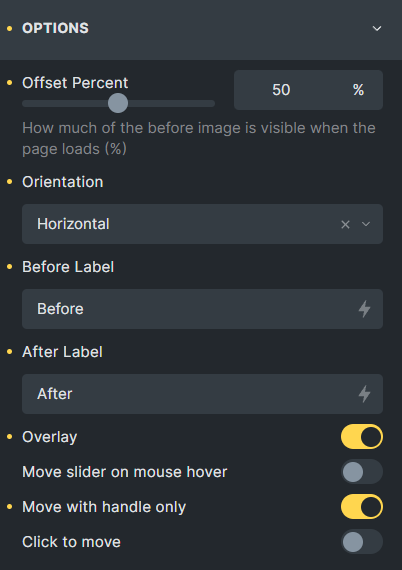
Task: Disable the Overlay toggle
Action: (362, 437)
